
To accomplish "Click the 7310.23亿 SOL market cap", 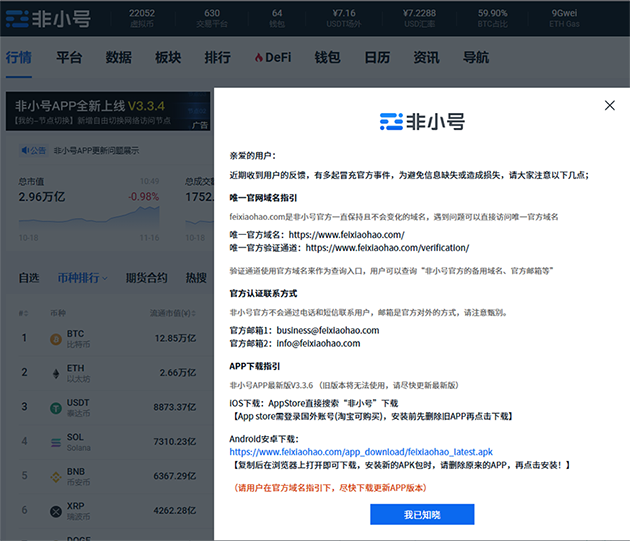I will pyautogui.click(x=174, y=442).
